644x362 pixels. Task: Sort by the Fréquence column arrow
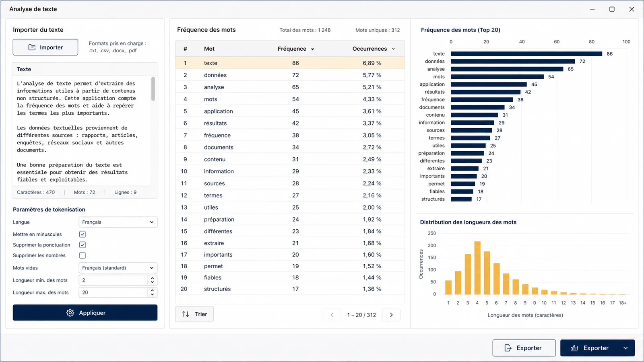pos(312,49)
